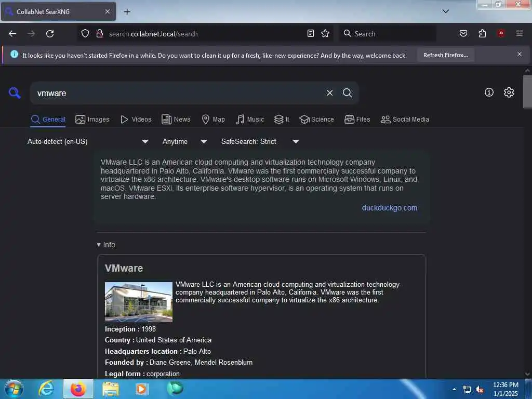Switch to the News category

pos(176,119)
